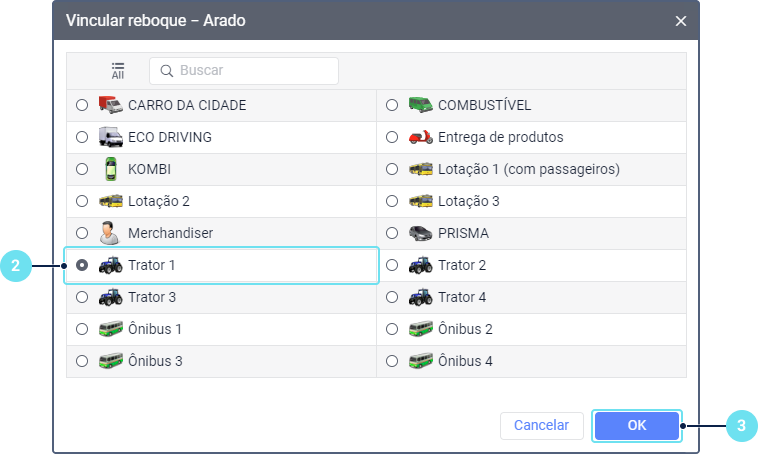
Task: Click the Ônibus 4 label
Action: pyautogui.click(x=465, y=361)
